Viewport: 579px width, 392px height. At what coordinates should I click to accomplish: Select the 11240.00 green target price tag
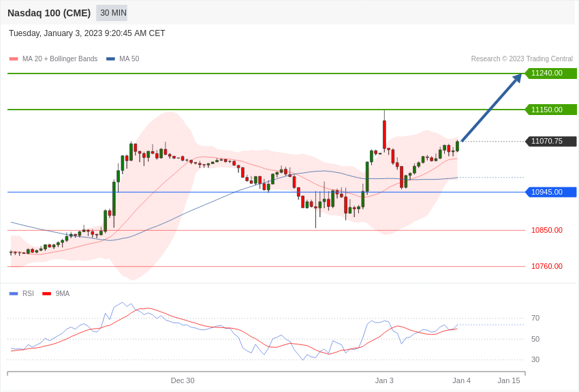pos(550,73)
